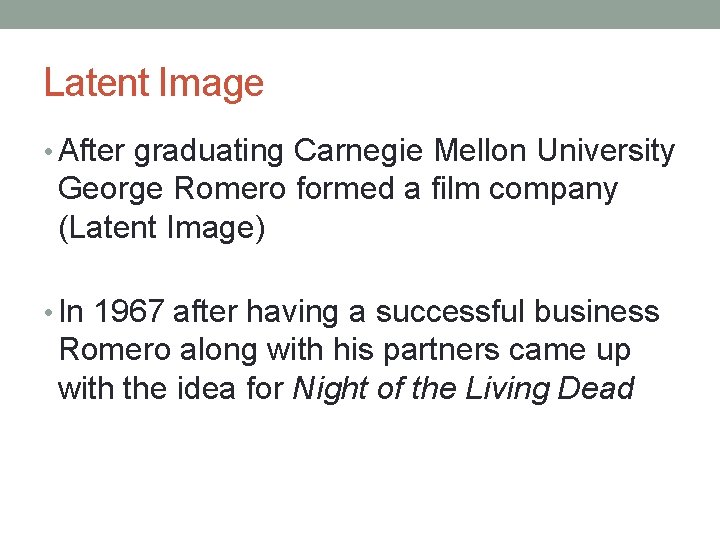Select the first bullet point marker
Image resolution: width=720 pixels, height=540 pixels.
click(49, 152)
